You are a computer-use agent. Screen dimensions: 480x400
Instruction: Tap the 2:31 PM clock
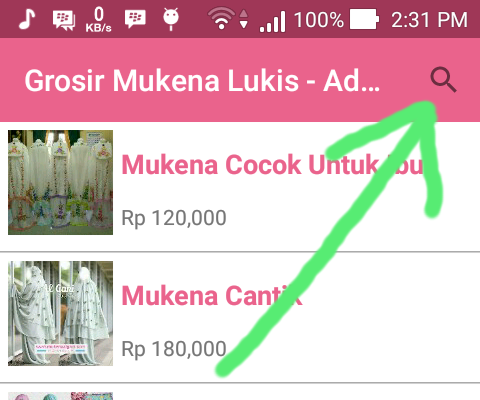pyautogui.click(x=429, y=20)
